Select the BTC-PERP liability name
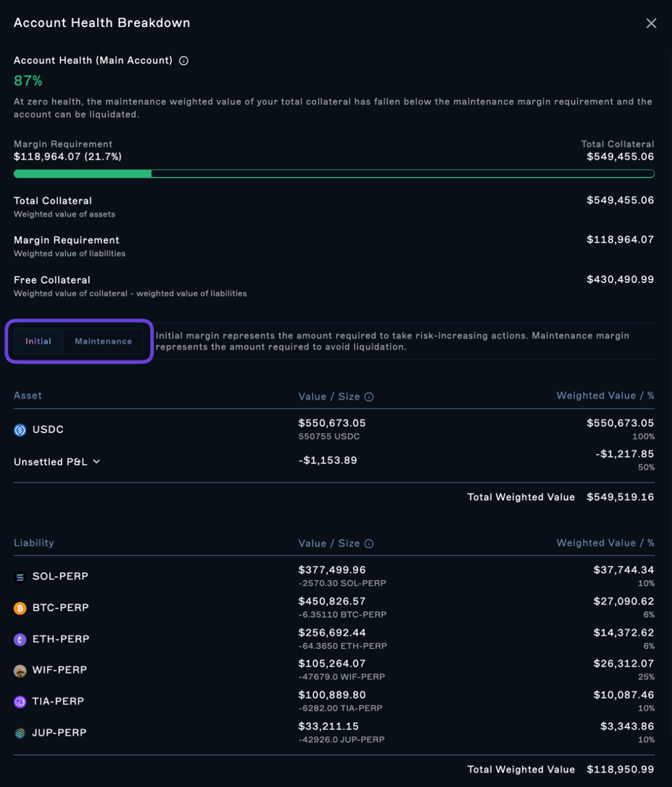 click(60, 608)
